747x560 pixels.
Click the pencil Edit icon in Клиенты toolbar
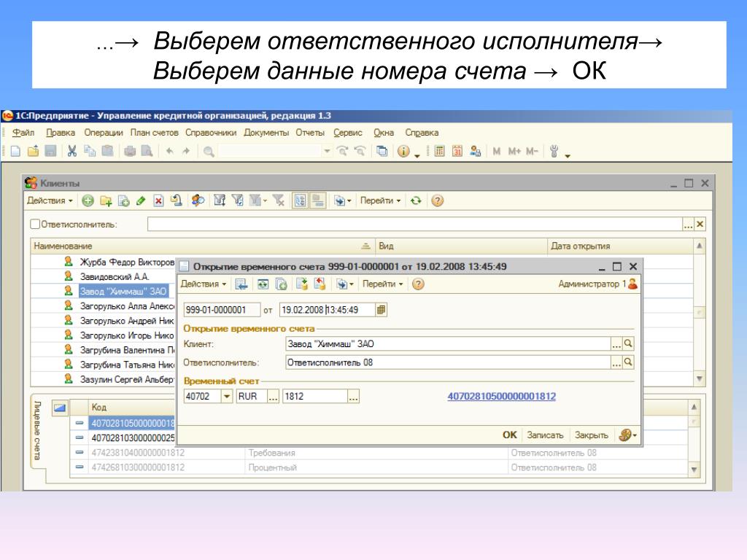pyautogui.click(x=141, y=201)
